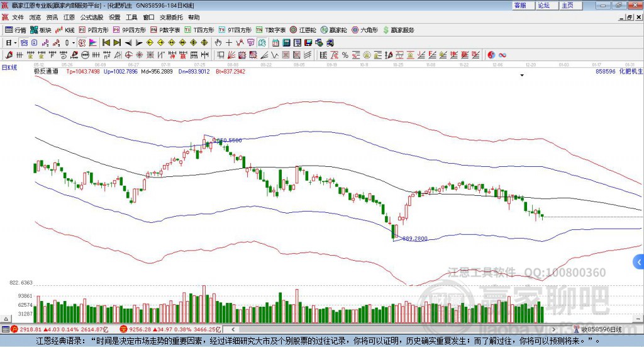Click the small triangle at volume panel corner
The height and width of the screenshot is (347, 644).
pos(6,319)
